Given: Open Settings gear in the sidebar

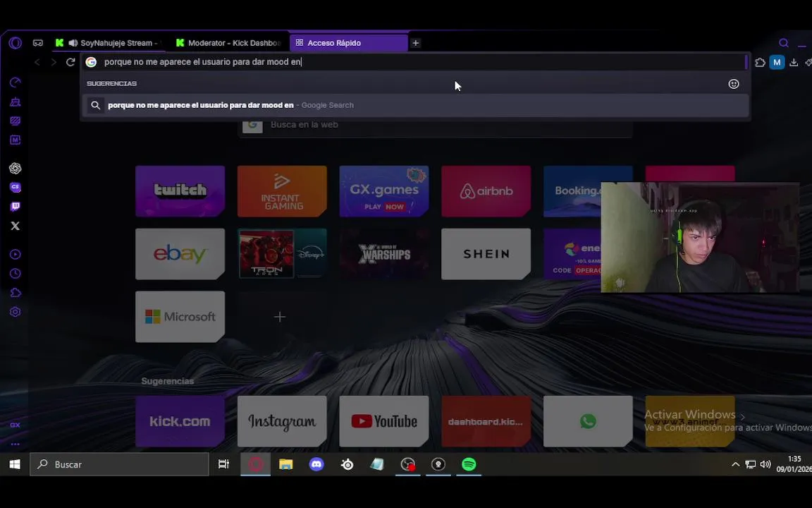Looking at the screenshot, I should [x=15, y=312].
